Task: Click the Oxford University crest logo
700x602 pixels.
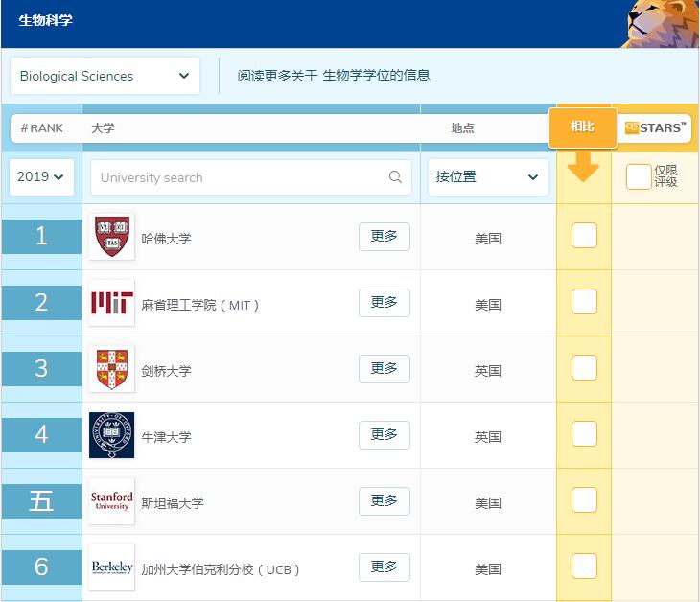Action: [x=111, y=435]
